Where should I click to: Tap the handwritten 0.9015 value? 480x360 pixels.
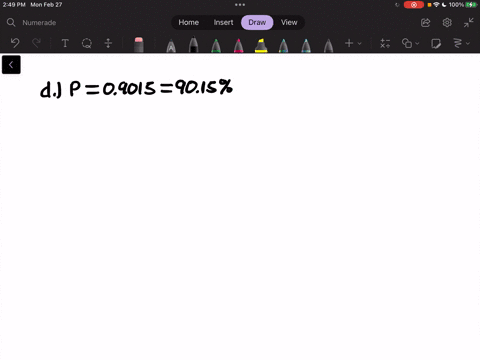pos(129,89)
